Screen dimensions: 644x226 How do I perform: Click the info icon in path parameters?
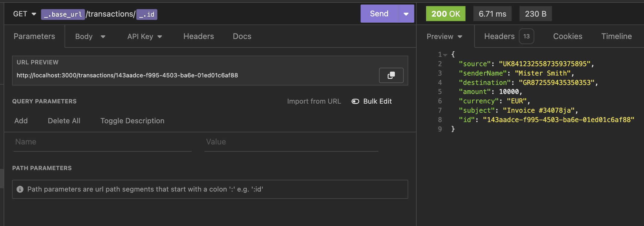coord(20,189)
